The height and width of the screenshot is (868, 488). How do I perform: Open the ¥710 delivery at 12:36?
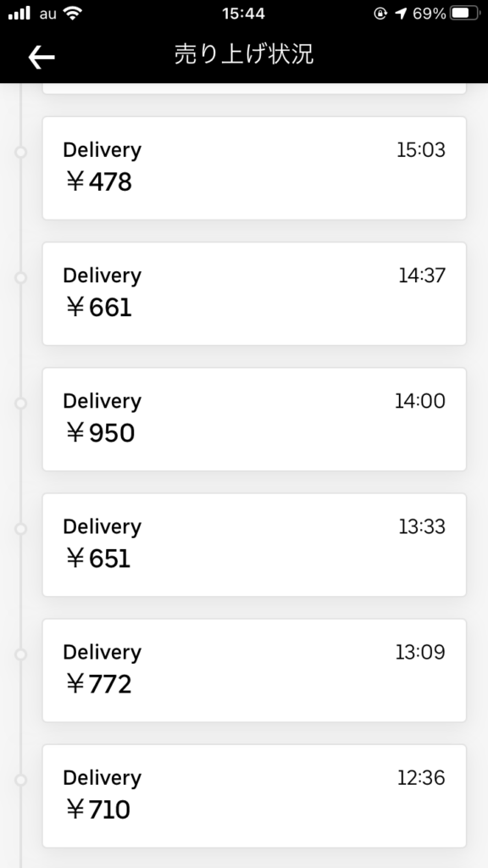point(254,796)
